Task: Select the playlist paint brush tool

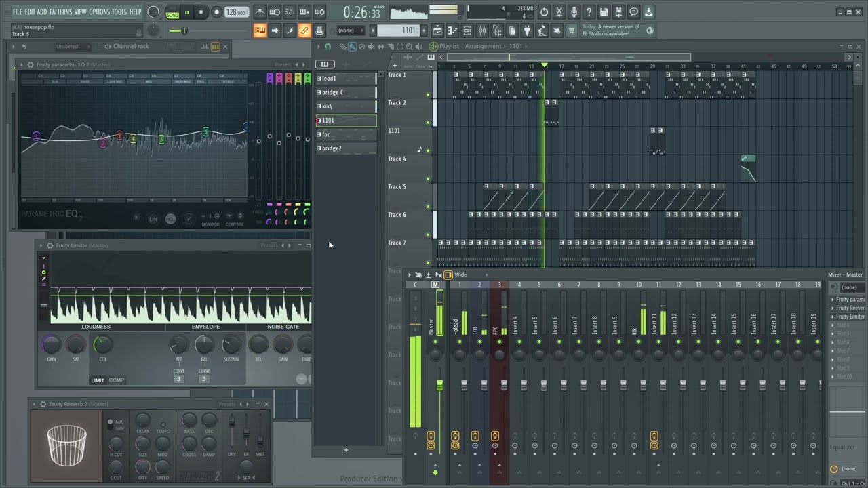Action: [352, 47]
